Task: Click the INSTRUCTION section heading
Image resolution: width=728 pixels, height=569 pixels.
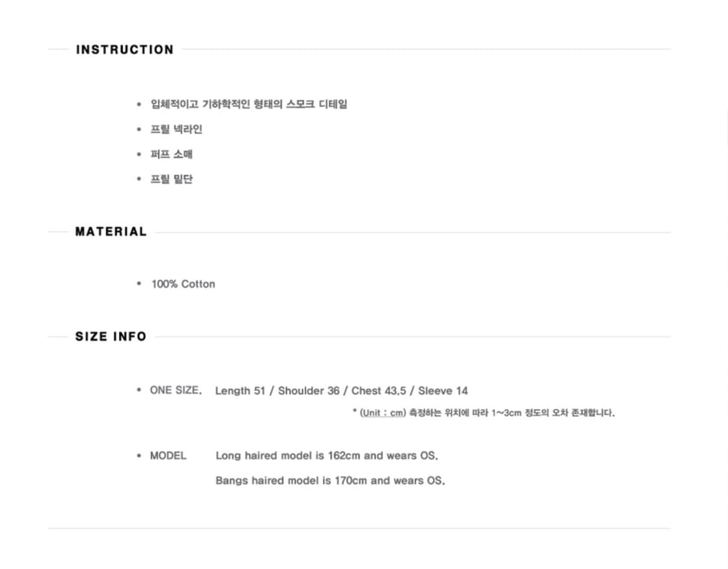Action: 124,50
